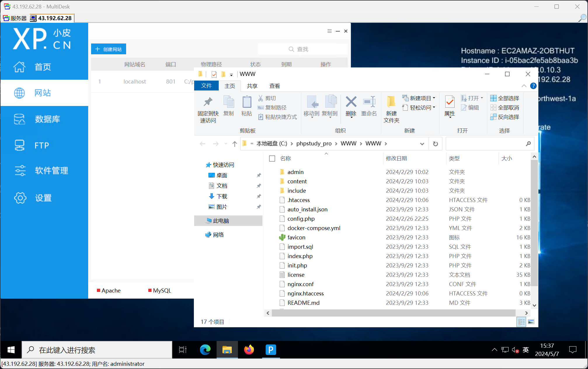This screenshot has height=369, width=588.
Task: Switch to the 主页 ribbon tab
Action: pos(230,86)
